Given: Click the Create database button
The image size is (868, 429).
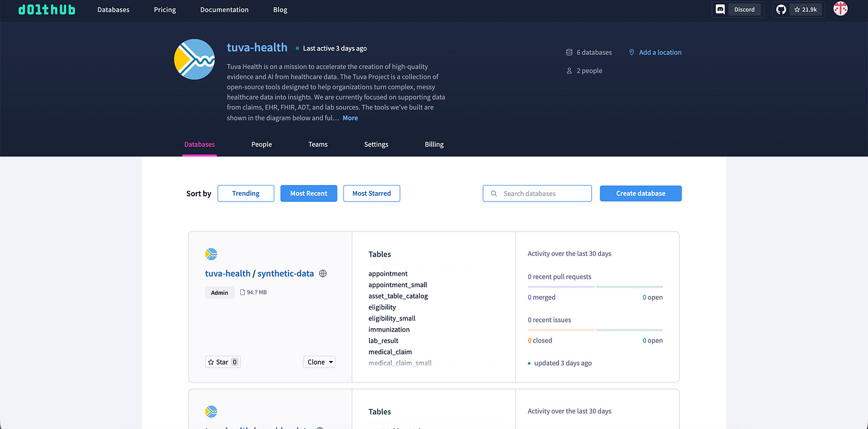Looking at the screenshot, I should (x=641, y=193).
